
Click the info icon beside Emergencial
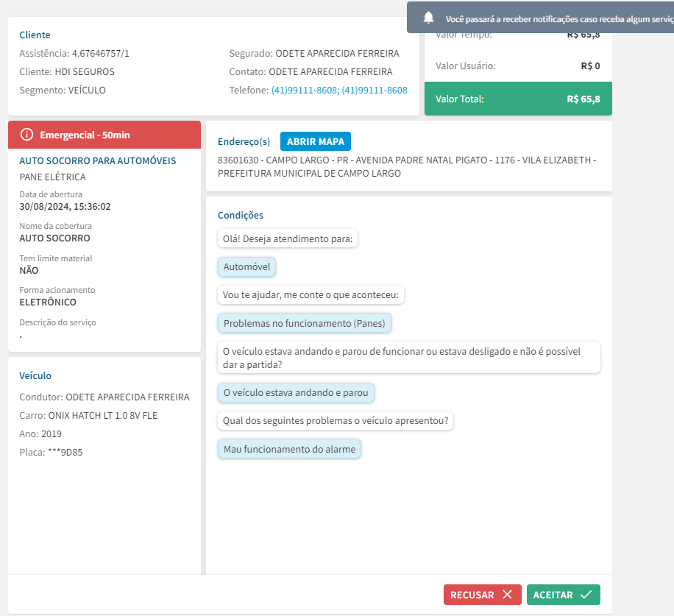[x=27, y=135]
